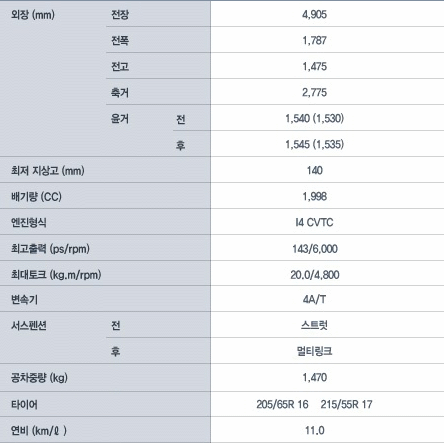This screenshot has width=444, height=443.
Task: Click the 전장 value 4,905
Action: [x=314, y=14]
